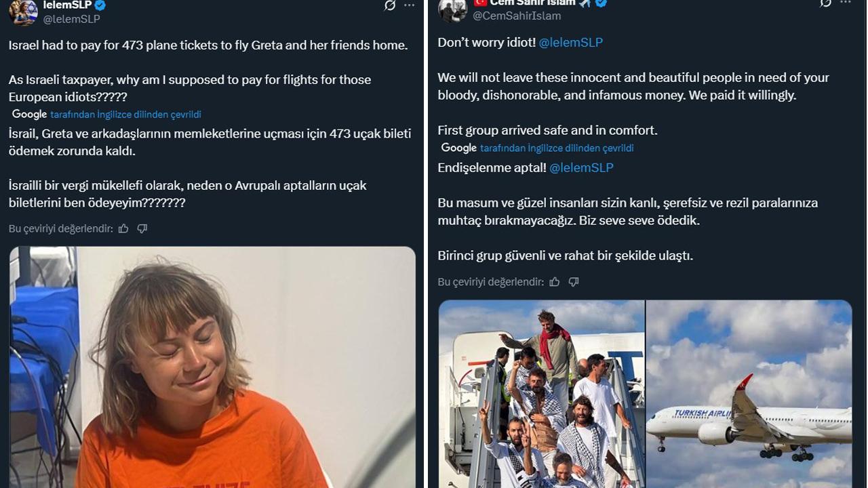This screenshot has height=488, width=868.
Task: Open more options on Cem Sahir Islam's post
Action: (x=845, y=3)
